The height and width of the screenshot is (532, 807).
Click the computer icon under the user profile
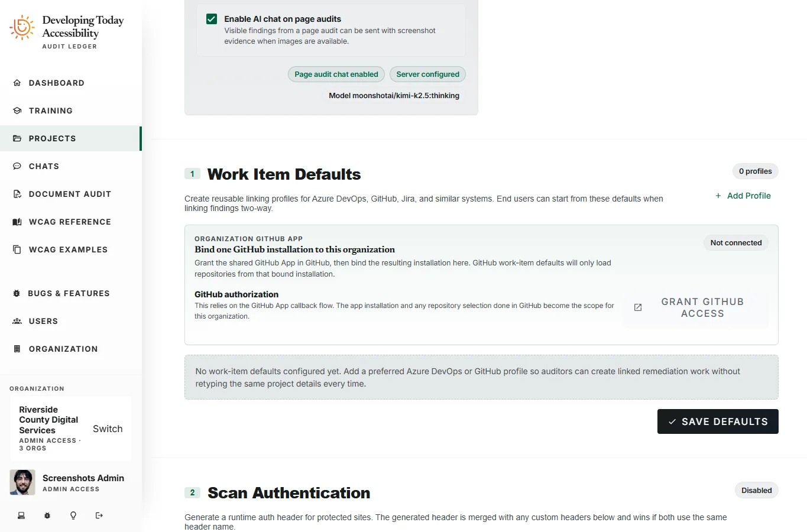(21, 515)
